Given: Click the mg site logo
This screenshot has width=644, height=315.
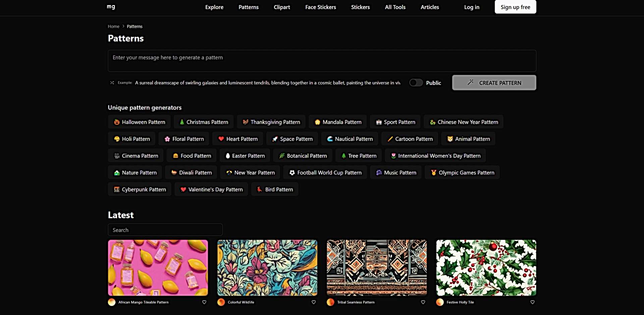Looking at the screenshot, I should [x=111, y=7].
